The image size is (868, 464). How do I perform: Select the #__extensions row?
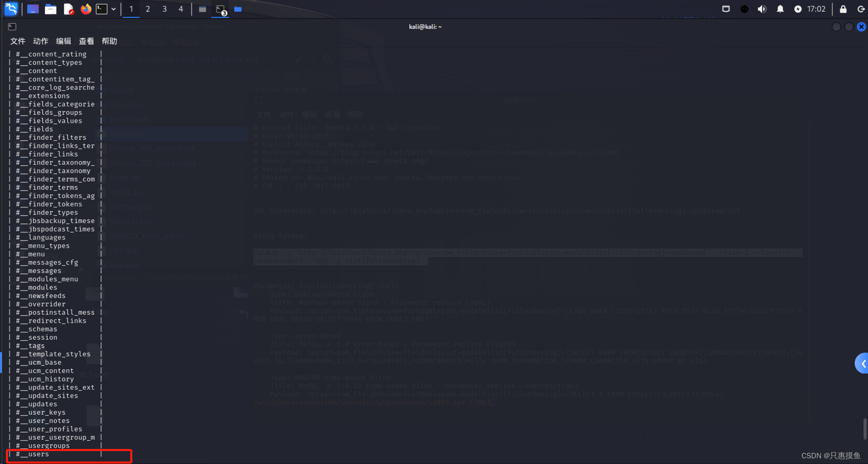pyautogui.click(x=56, y=96)
